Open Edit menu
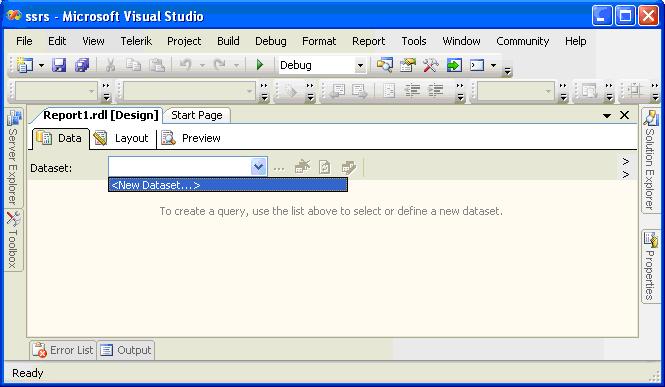Viewport: 665px width, 387px height. pos(57,41)
